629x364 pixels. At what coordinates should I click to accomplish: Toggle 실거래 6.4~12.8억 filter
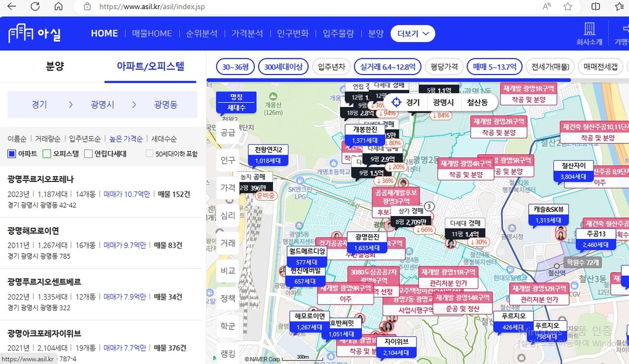[388, 67]
